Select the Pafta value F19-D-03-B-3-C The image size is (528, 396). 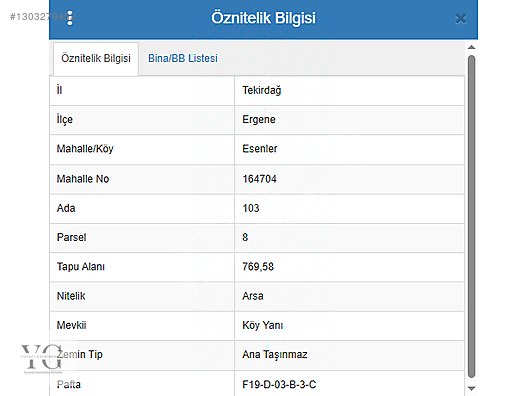click(x=279, y=384)
